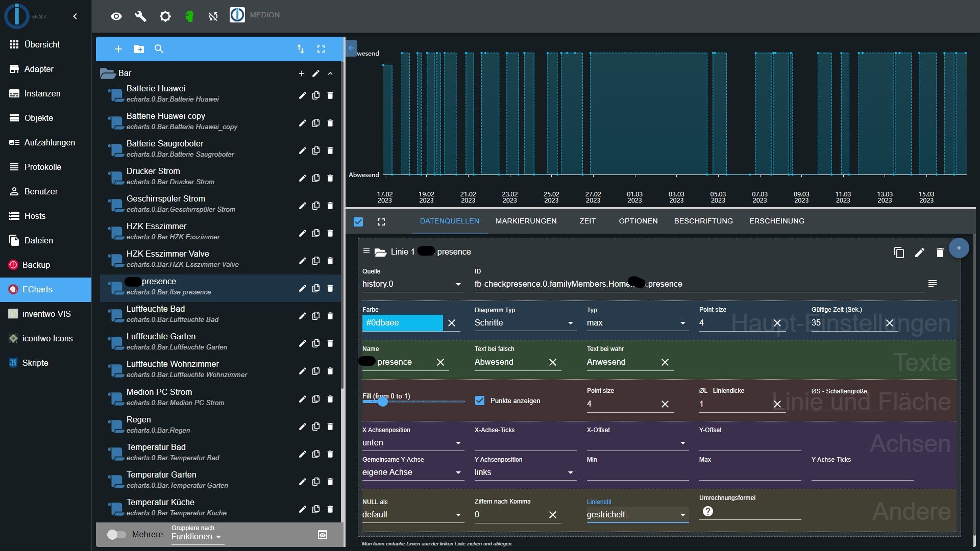Click the sort/reorder icon above the list

[x=301, y=48]
